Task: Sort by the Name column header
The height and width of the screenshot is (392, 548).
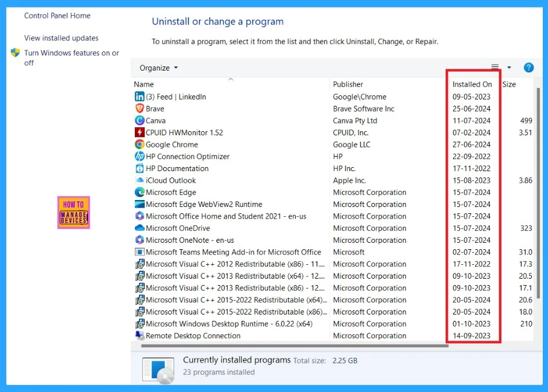Action: point(144,84)
